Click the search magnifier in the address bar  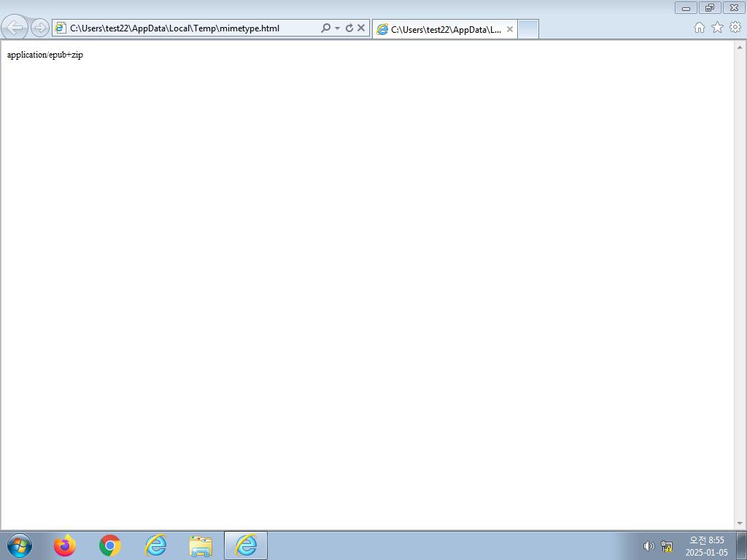pos(325,28)
